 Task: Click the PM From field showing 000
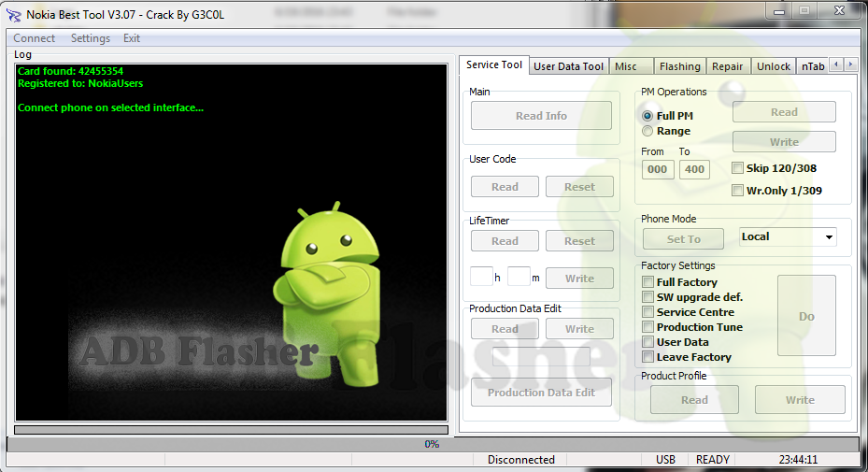[658, 169]
